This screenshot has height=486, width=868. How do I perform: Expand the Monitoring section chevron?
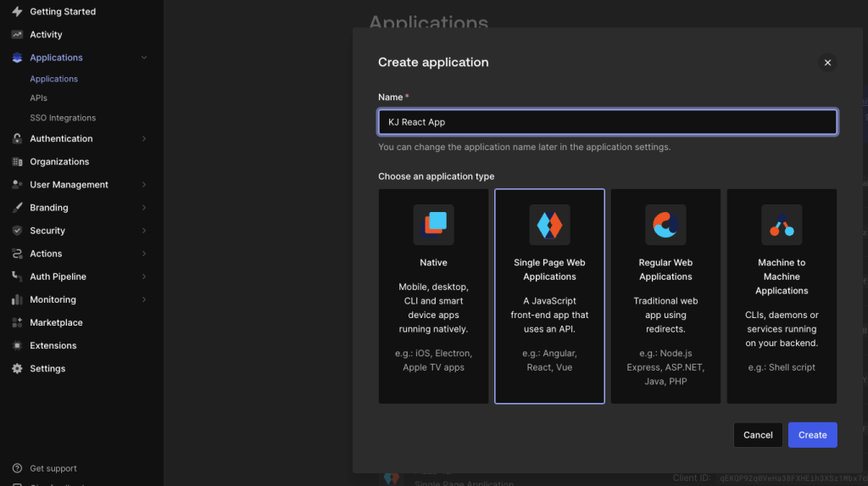[x=144, y=299]
